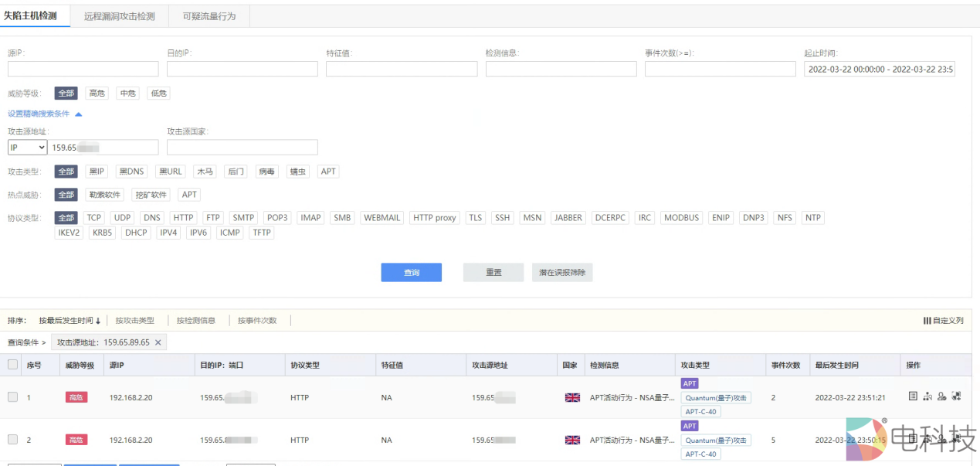Open the 自定义列 column customizer
This screenshot has width=980, height=466.
(x=943, y=320)
